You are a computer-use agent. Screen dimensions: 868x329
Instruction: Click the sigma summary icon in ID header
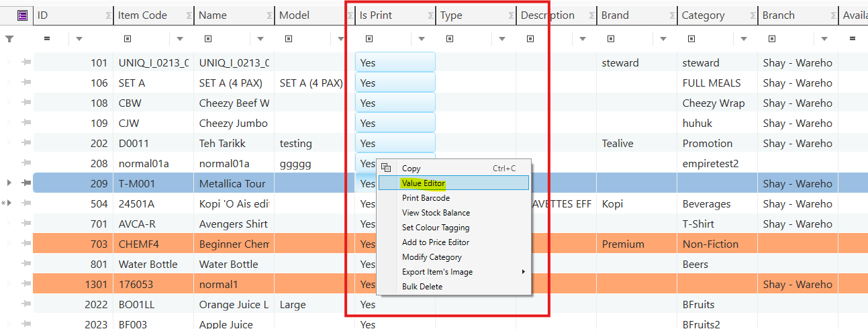click(x=109, y=15)
